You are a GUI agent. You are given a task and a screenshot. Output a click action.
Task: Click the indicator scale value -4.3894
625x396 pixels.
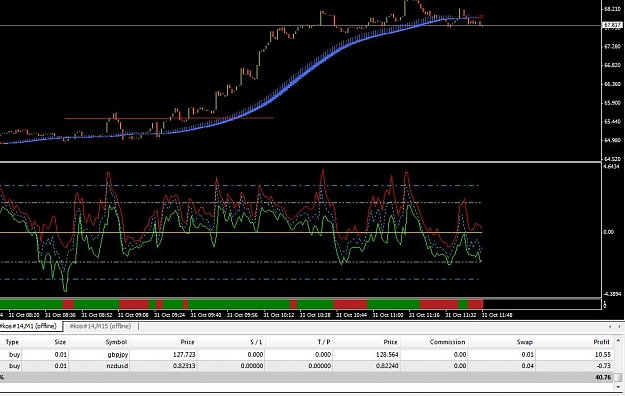612,294
